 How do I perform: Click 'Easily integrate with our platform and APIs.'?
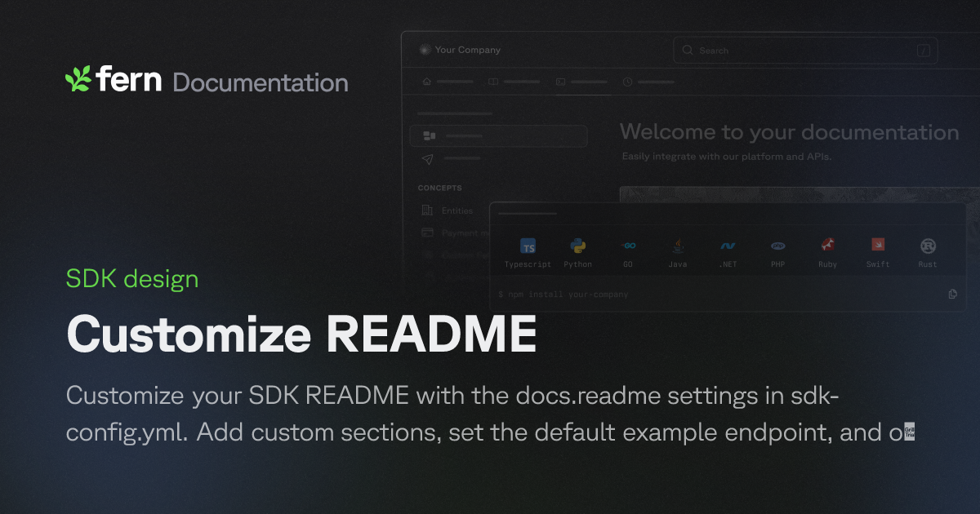pos(727,156)
